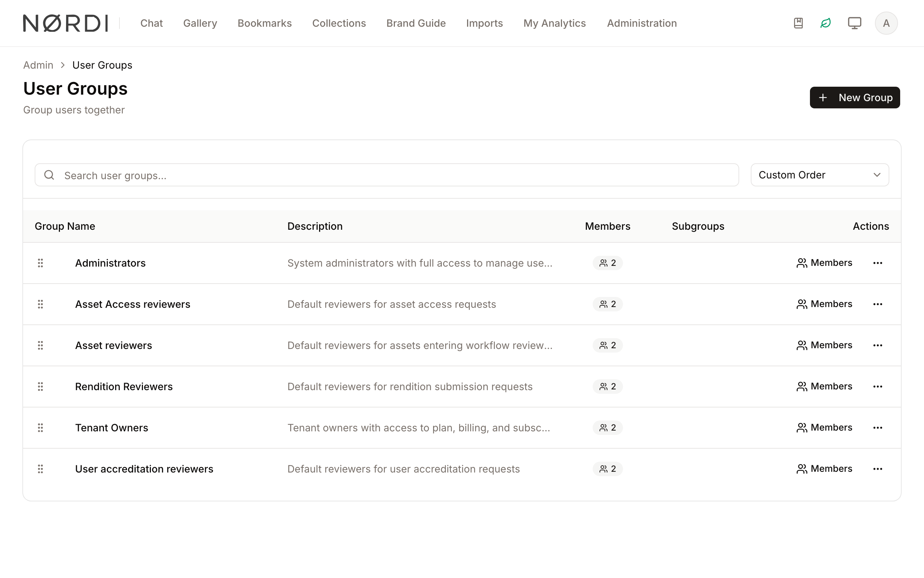Click member count badge for Asset reviewers
This screenshot has width=924, height=578.
pos(607,346)
